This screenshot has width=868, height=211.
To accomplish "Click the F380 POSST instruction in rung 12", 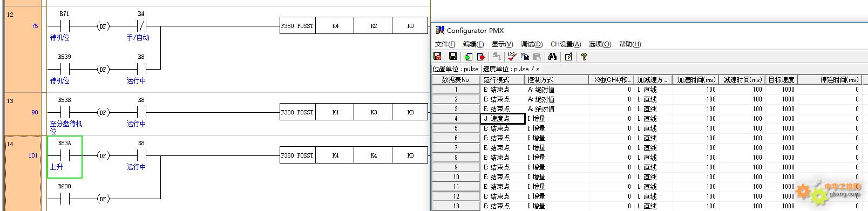I will 297,26.
